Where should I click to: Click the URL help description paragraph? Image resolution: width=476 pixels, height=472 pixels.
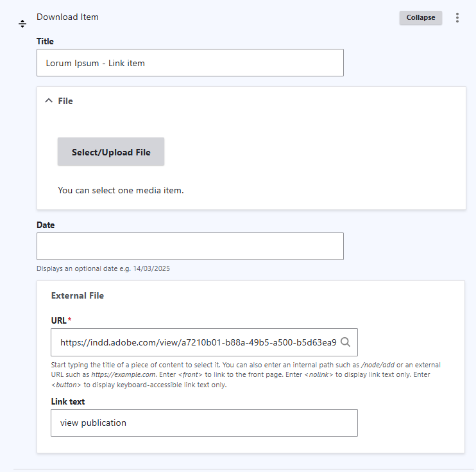click(x=246, y=375)
